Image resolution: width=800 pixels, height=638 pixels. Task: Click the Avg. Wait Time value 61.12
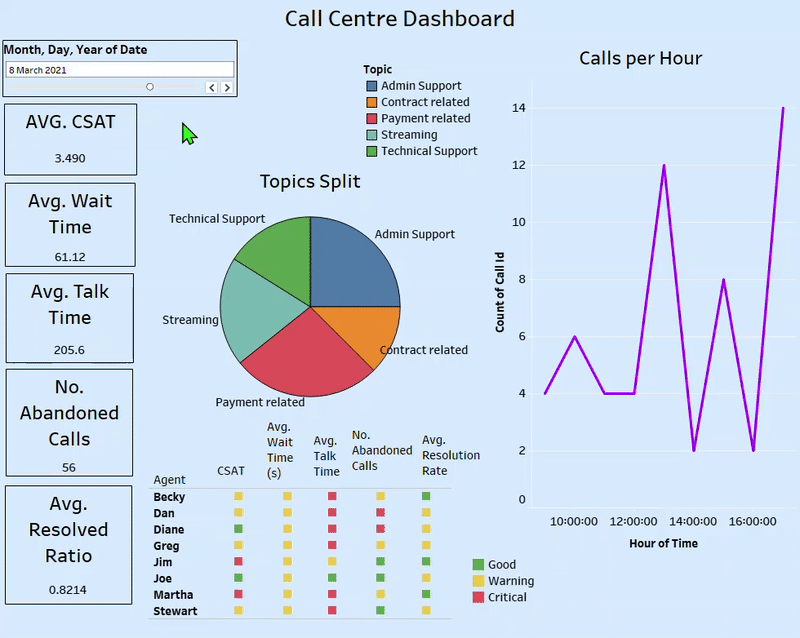point(70,257)
